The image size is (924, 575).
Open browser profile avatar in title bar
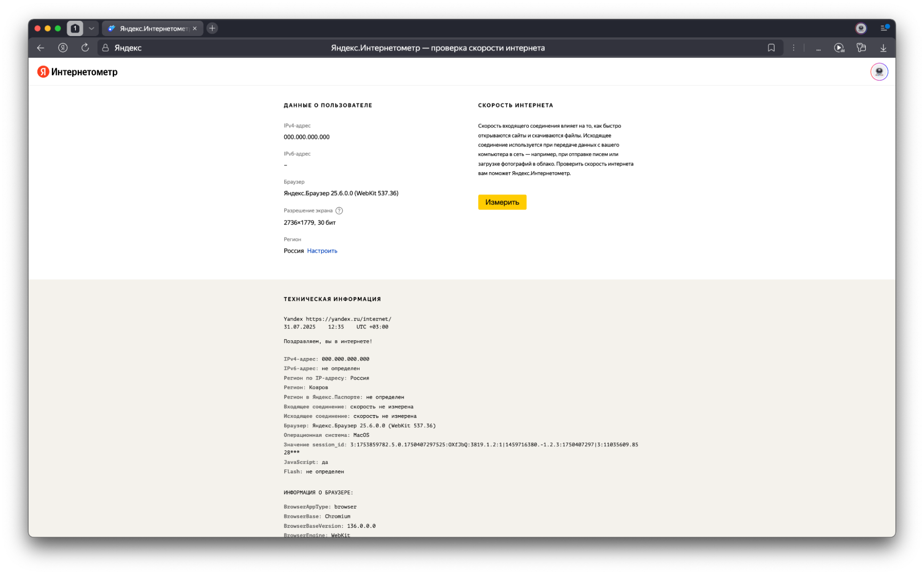click(x=861, y=28)
